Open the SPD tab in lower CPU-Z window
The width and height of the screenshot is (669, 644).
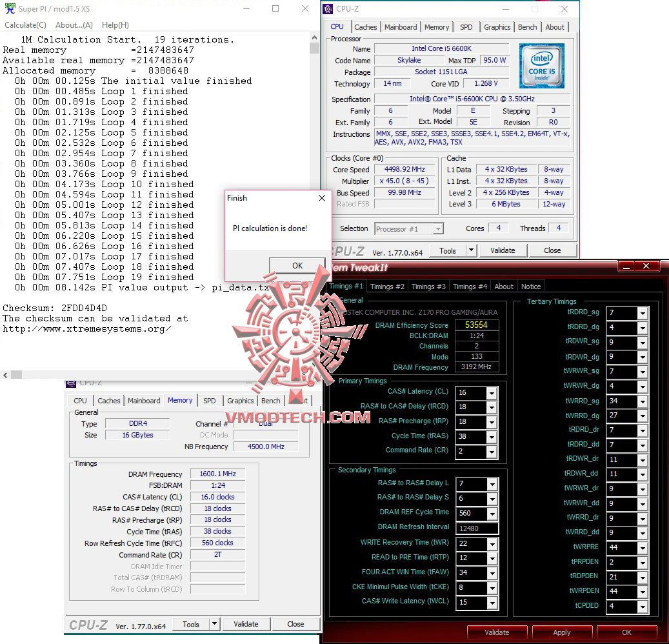coord(210,401)
